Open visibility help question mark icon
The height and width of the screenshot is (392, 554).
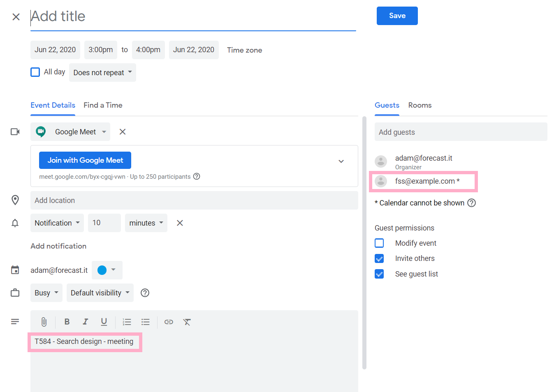[145, 293]
